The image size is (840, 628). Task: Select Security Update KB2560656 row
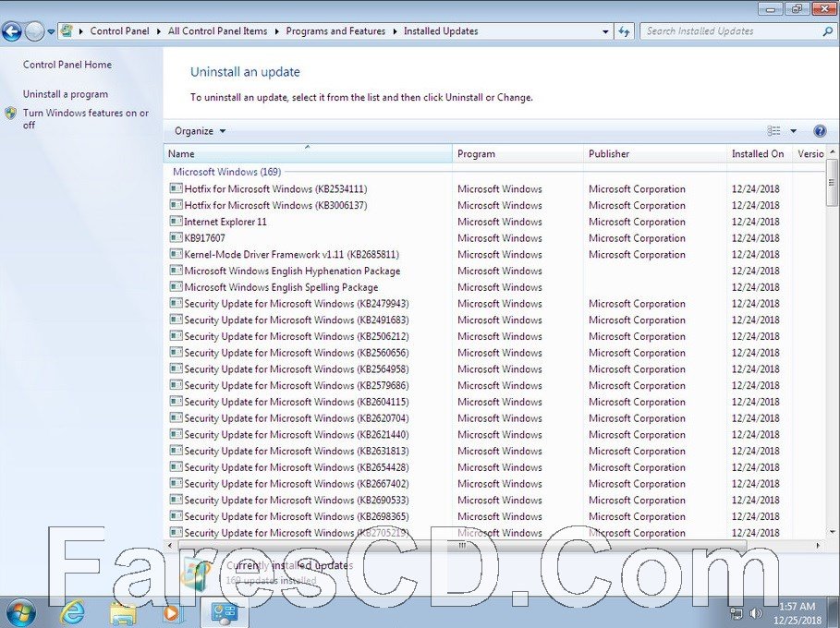(x=496, y=353)
